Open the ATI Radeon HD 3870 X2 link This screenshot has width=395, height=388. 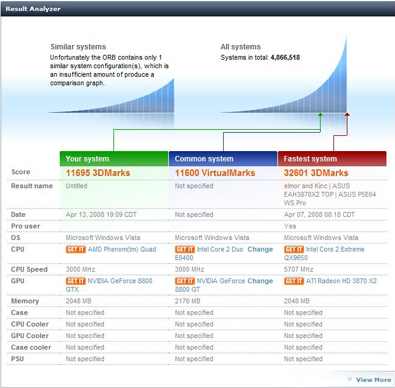(341, 281)
